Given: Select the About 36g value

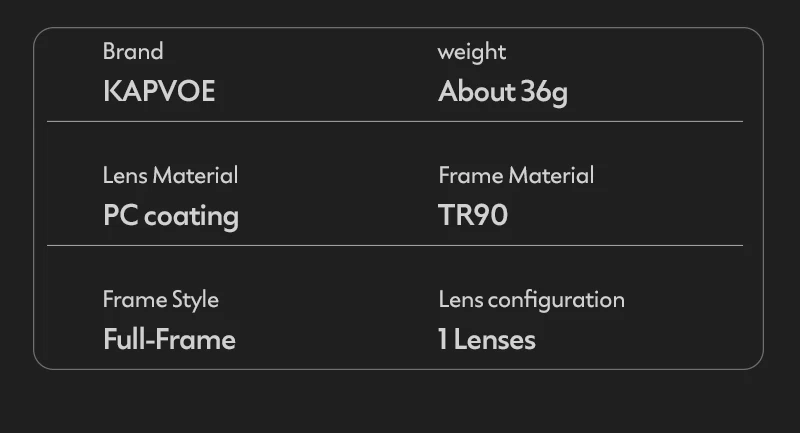Looking at the screenshot, I should [x=503, y=92].
